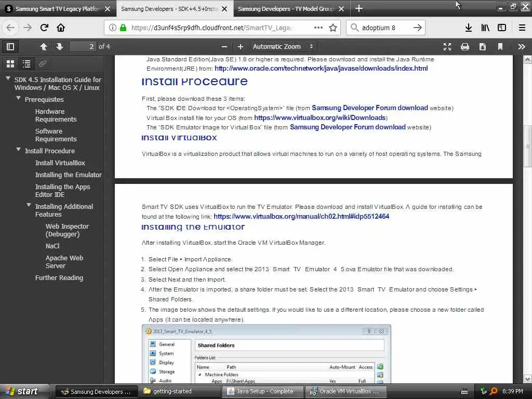Open the Library bookmarks and history menu
The height and width of the screenshot is (399, 532).
pyautogui.click(x=485, y=28)
